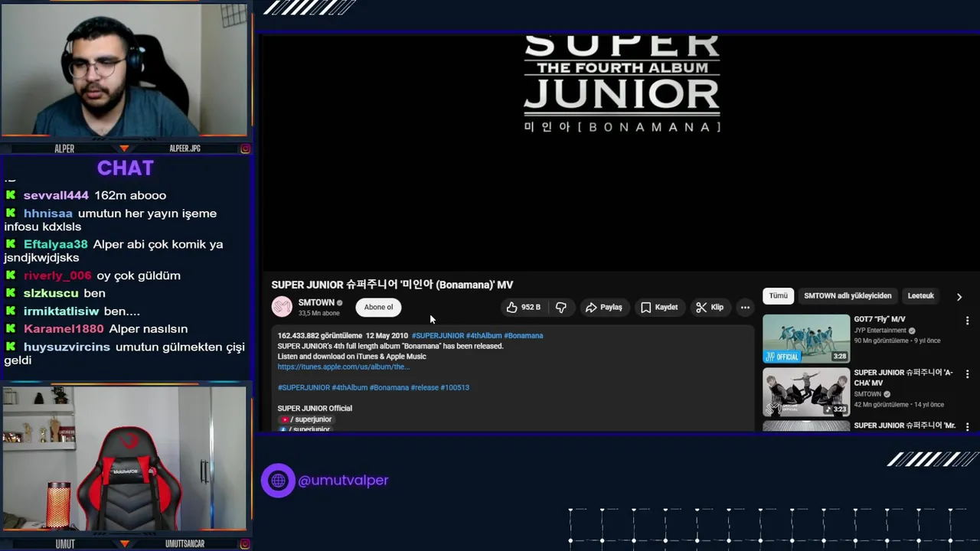This screenshot has width=980, height=551.
Task: Click the thumbs-up like button showing 952 B
Action: (x=523, y=307)
